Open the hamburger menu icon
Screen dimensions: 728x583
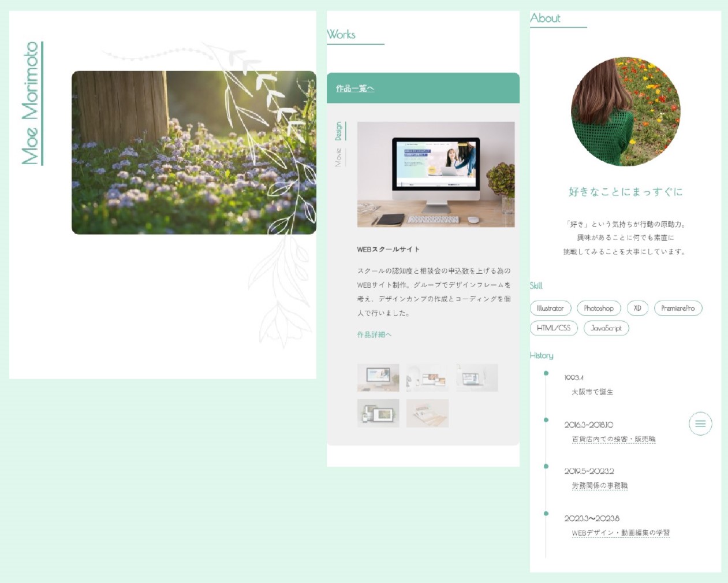pos(700,424)
